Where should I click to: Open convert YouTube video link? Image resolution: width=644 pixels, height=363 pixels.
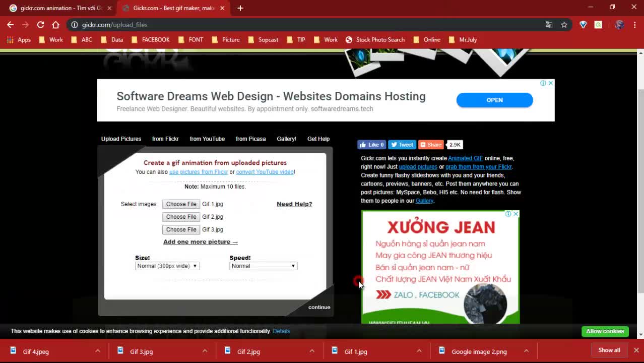(x=265, y=172)
